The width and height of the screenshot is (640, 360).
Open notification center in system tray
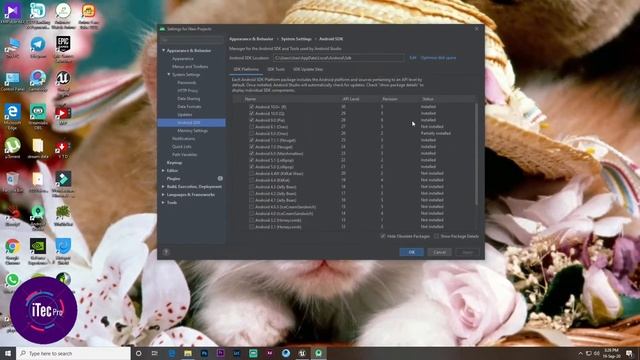(x=629, y=353)
